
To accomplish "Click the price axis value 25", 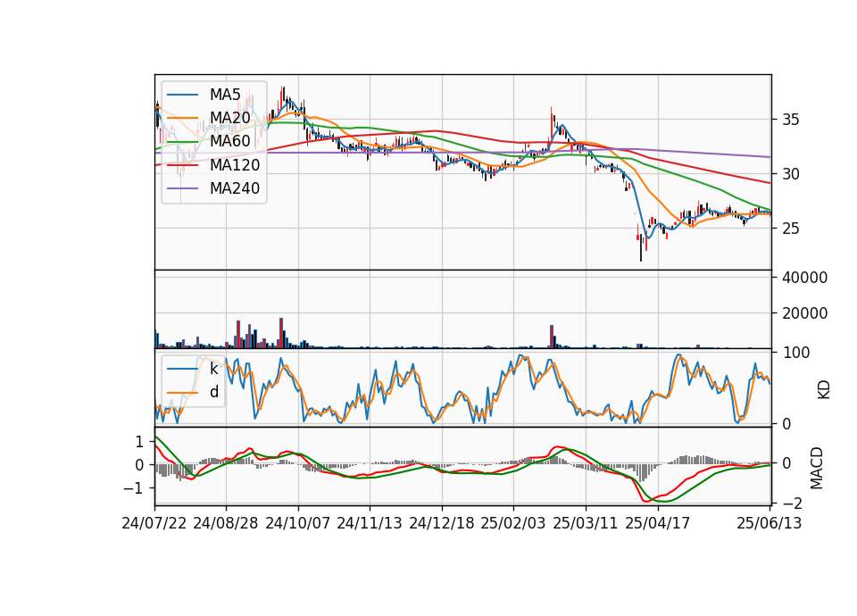I will tap(790, 228).
